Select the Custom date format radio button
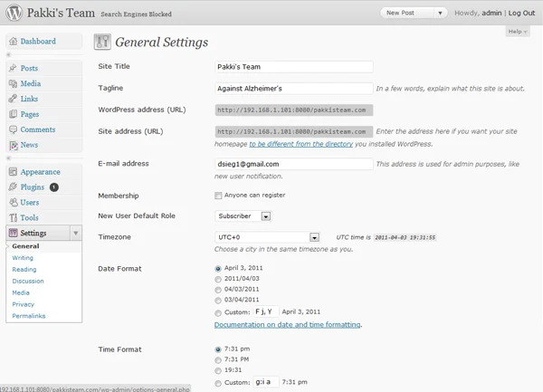The image size is (543, 392). click(x=218, y=313)
